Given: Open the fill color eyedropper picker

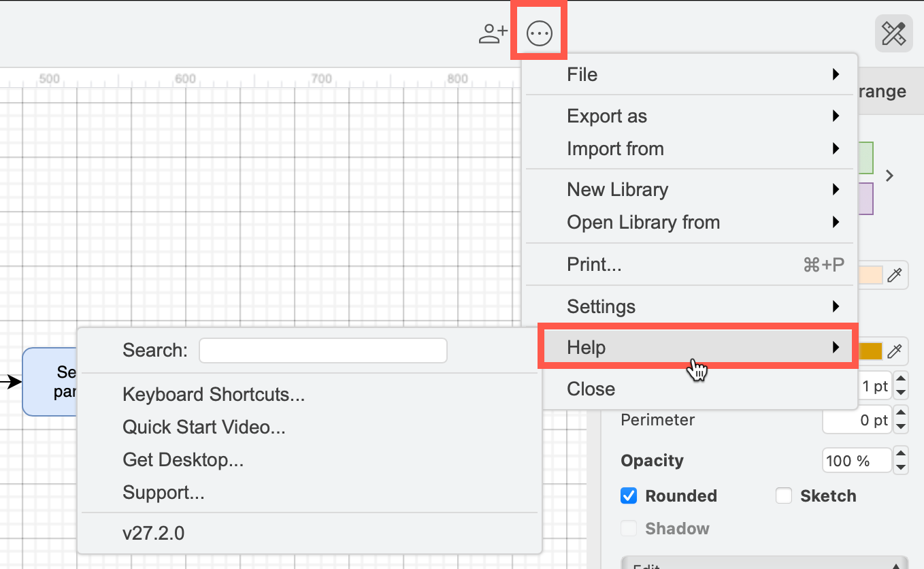Looking at the screenshot, I should click(x=895, y=275).
